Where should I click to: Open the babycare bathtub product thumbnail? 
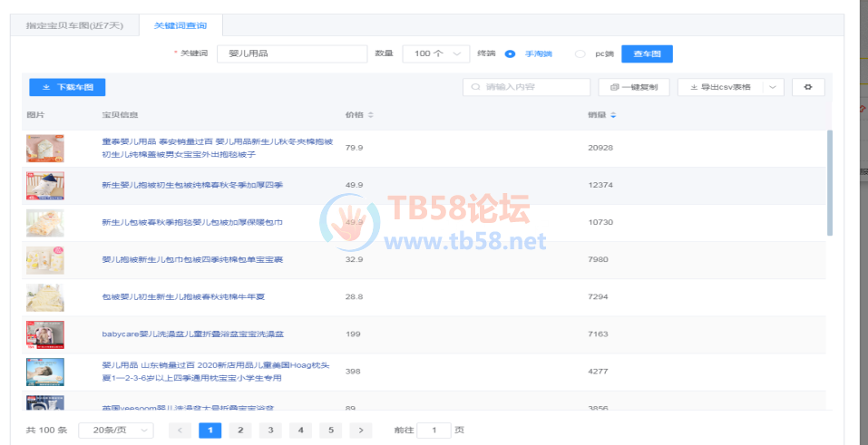(x=45, y=334)
